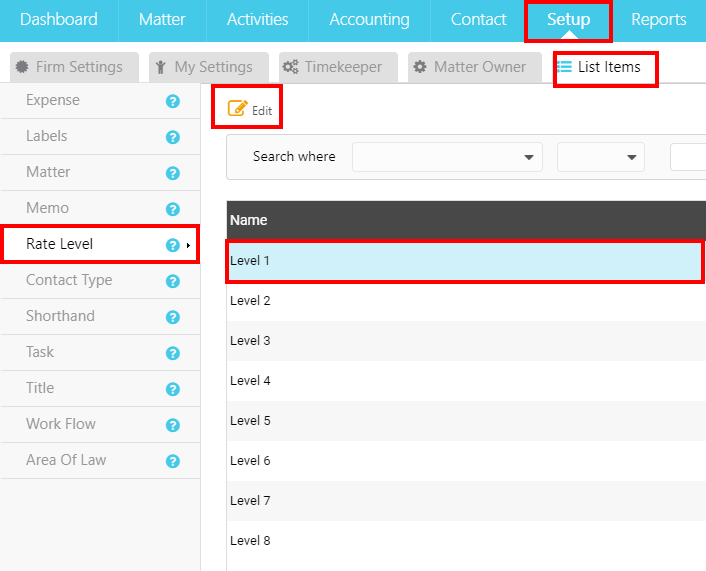Viewport: 706px width, 571px height.
Task: Open help icon for Matter list item
Action: tap(172, 173)
